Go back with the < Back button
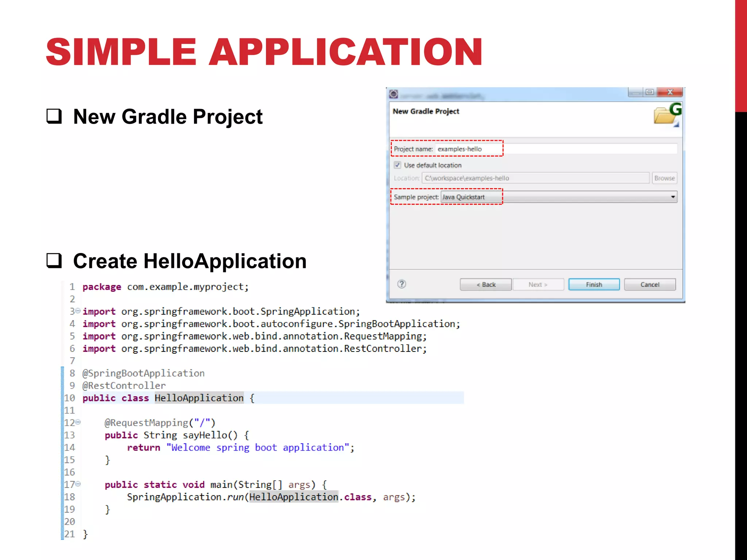 486,284
